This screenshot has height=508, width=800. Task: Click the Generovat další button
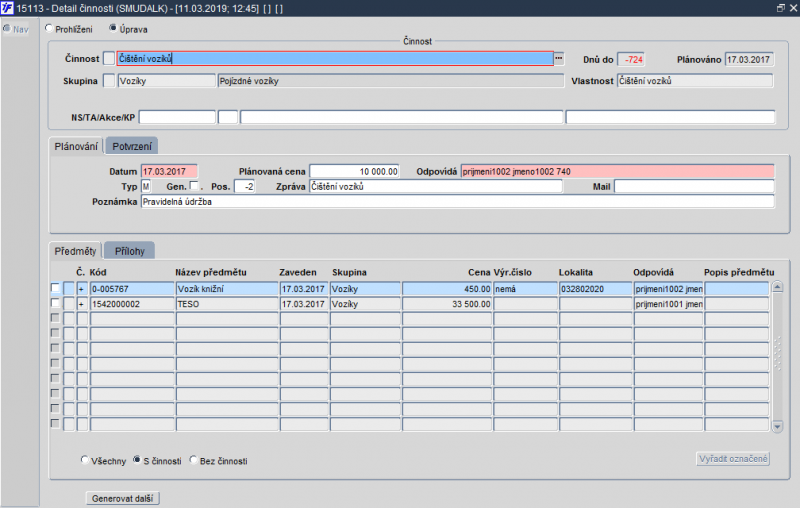[122, 498]
